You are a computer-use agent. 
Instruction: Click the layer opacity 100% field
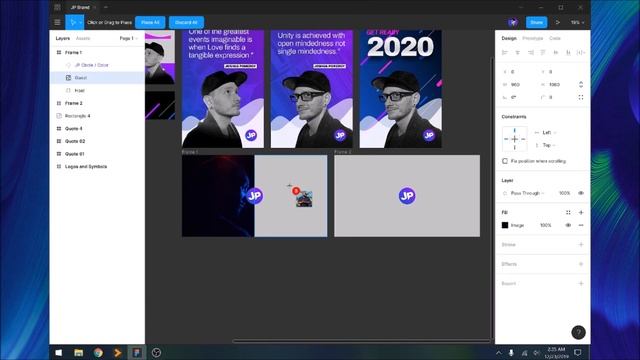564,193
